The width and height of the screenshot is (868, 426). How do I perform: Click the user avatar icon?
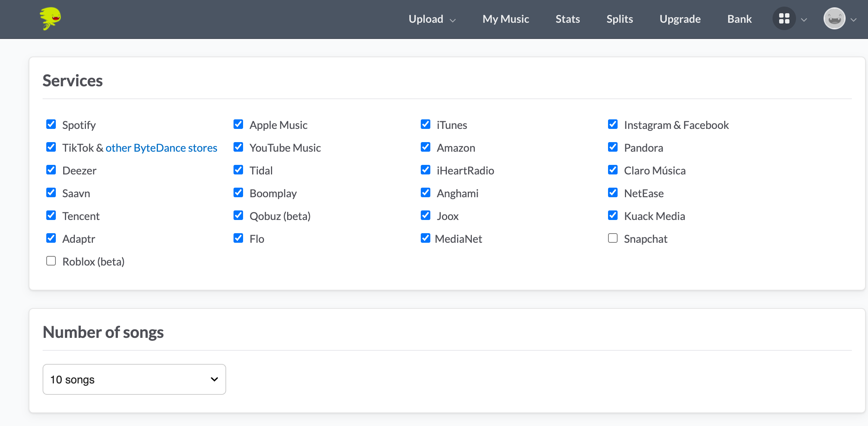[834, 19]
